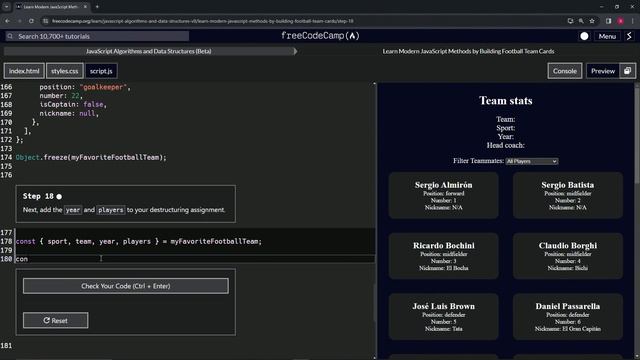This screenshot has width=640, height=360.
Task: Click the freeCodeCamp logo
Action: (x=320, y=36)
